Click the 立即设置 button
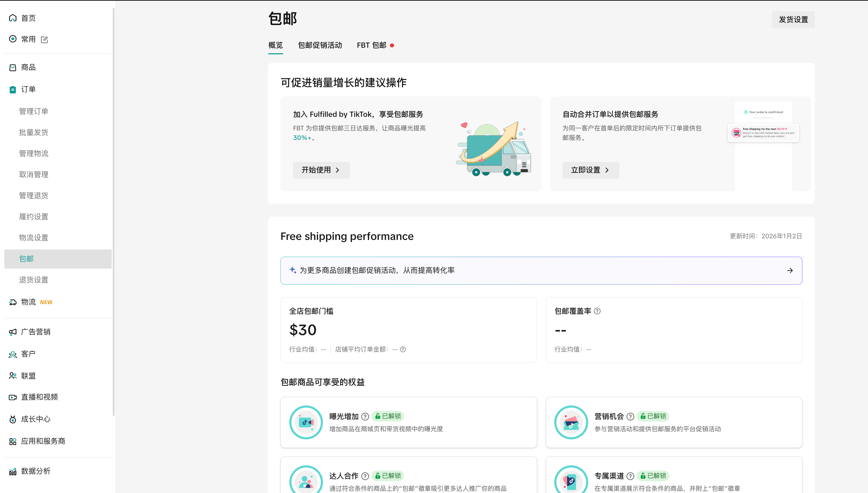 tap(591, 170)
